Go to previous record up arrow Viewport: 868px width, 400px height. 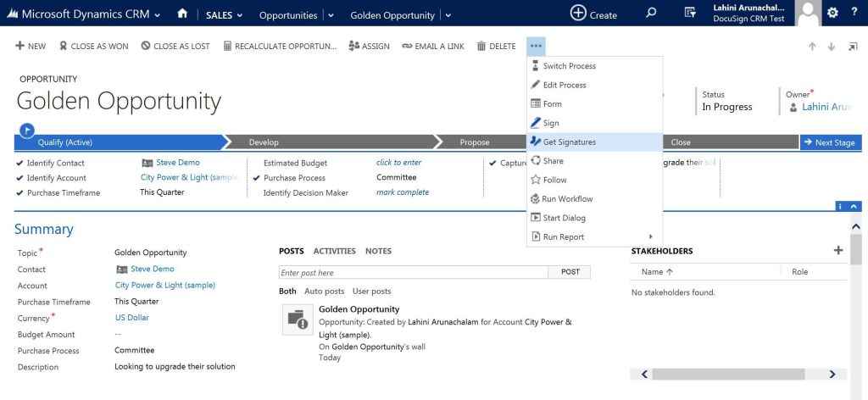[812, 47]
